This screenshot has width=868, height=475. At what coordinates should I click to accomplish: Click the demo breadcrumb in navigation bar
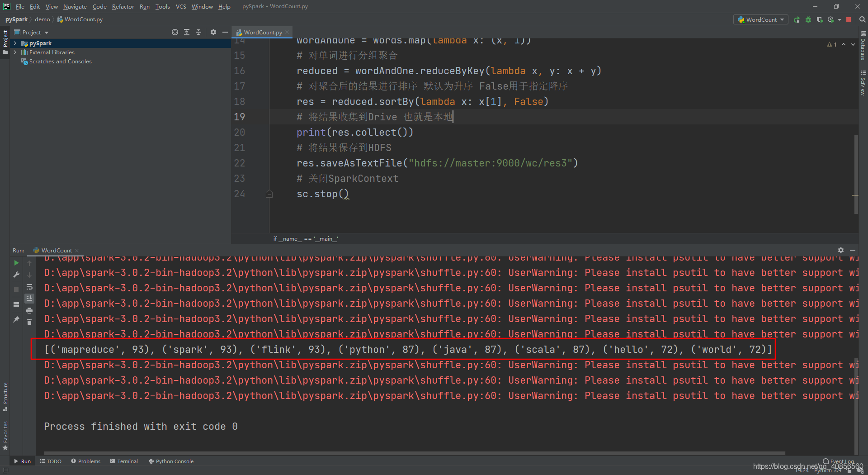tap(42, 19)
